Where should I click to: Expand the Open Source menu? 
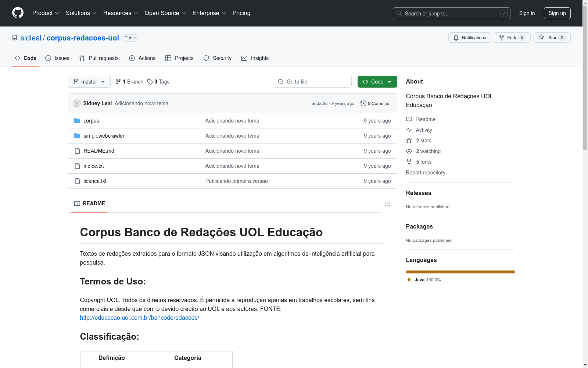point(165,13)
